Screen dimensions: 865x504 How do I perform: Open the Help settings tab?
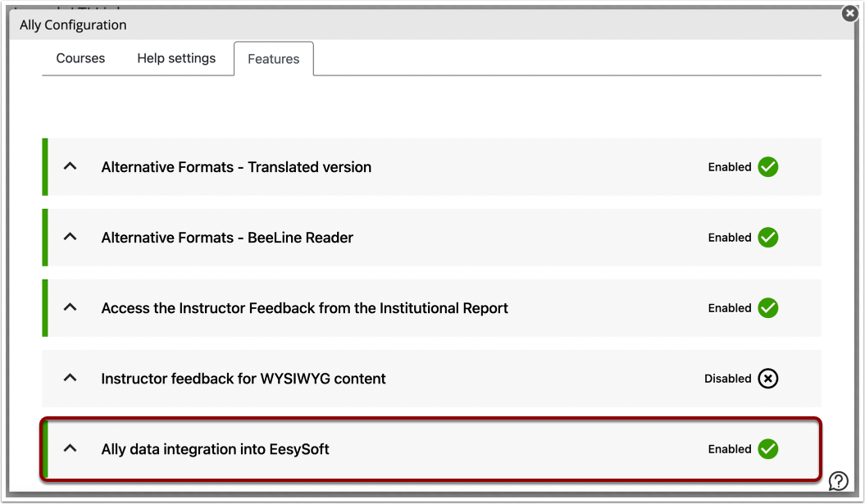[x=177, y=58]
